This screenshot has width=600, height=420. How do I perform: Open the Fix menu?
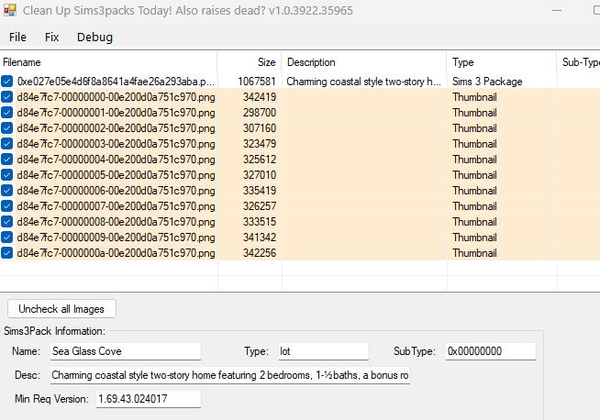click(52, 37)
